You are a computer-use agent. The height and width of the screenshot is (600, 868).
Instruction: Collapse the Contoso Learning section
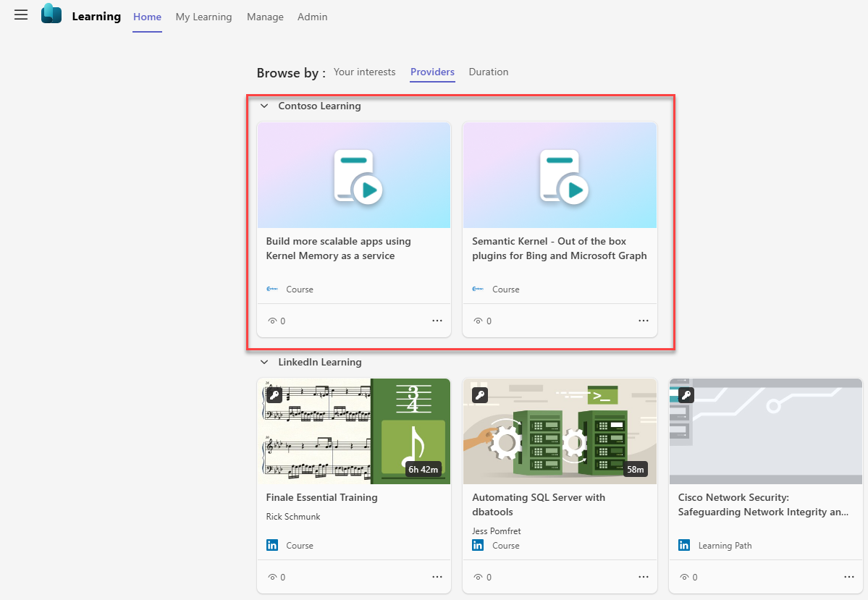pyautogui.click(x=265, y=106)
